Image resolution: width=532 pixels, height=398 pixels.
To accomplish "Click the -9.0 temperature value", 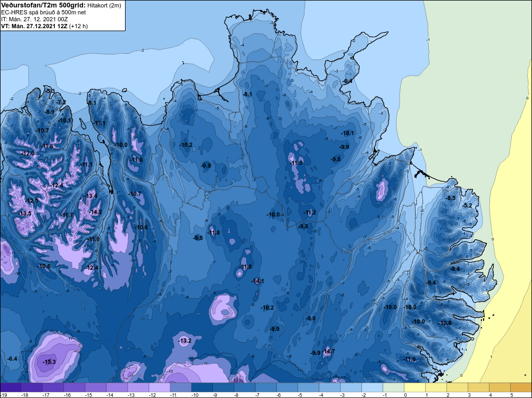I will (311, 318).
